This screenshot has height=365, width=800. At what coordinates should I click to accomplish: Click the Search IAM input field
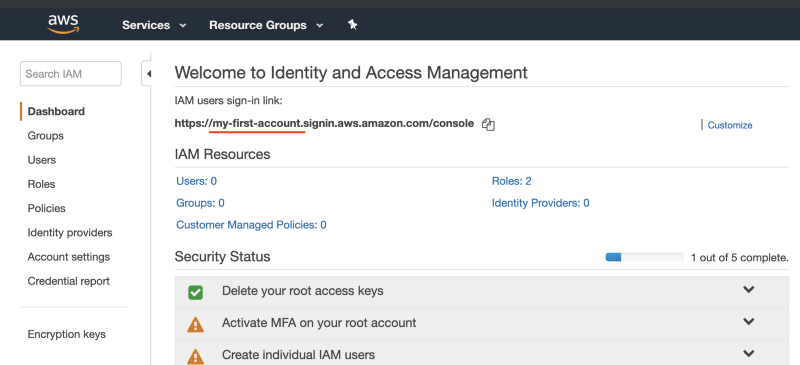point(71,74)
